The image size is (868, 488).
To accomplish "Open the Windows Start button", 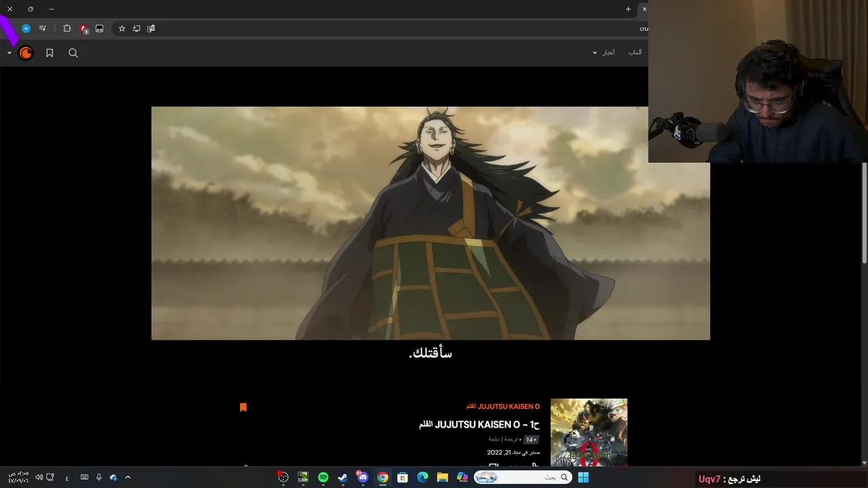I will (583, 478).
